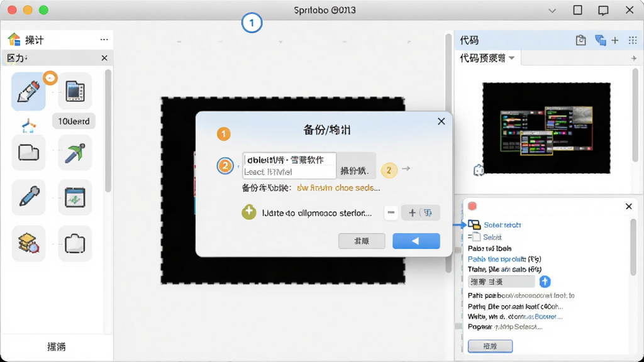Click the small icon below the preview thumbnail
The height and width of the screenshot is (362, 644).
click(x=479, y=170)
